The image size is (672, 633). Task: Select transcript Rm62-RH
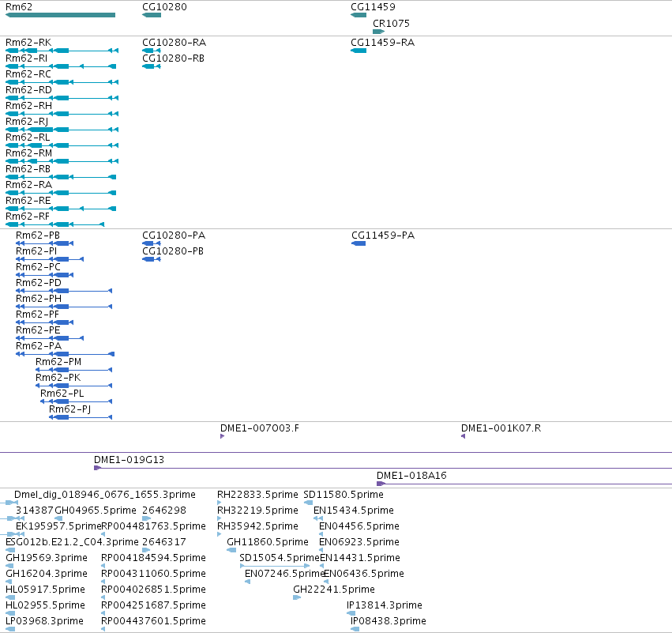point(62,114)
